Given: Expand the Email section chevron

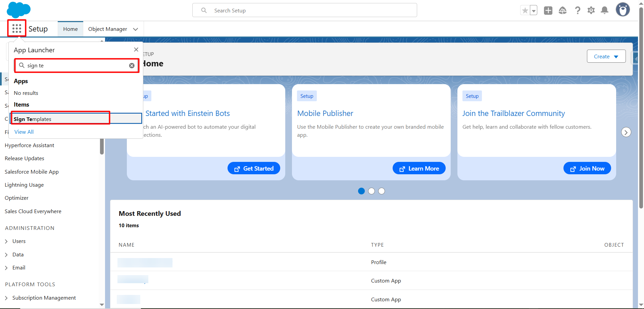Looking at the screenshot, I should coord(6,268).
